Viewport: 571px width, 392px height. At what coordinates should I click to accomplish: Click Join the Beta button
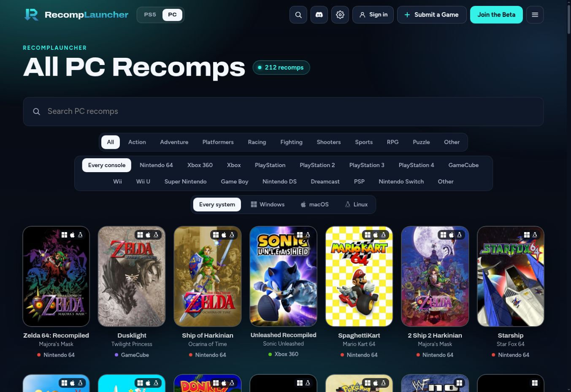tap(496, 15)
